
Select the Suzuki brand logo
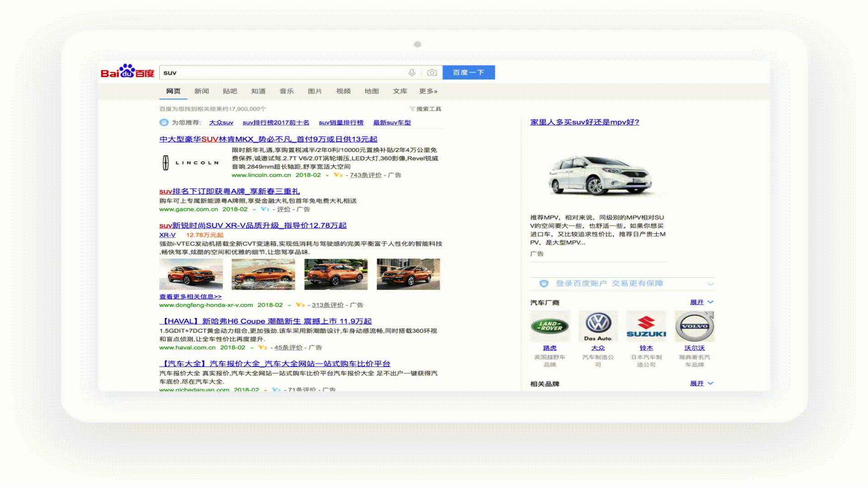pos(646,326)
